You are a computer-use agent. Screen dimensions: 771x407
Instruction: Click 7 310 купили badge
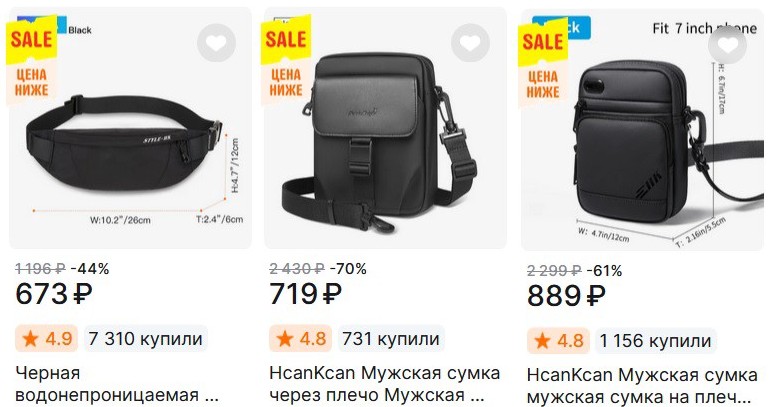pos(146,339)
